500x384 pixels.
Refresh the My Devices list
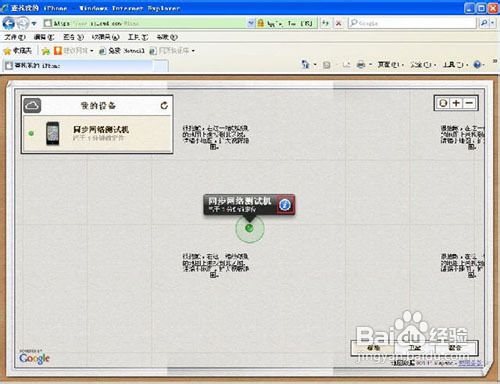[x=164, y=106]
